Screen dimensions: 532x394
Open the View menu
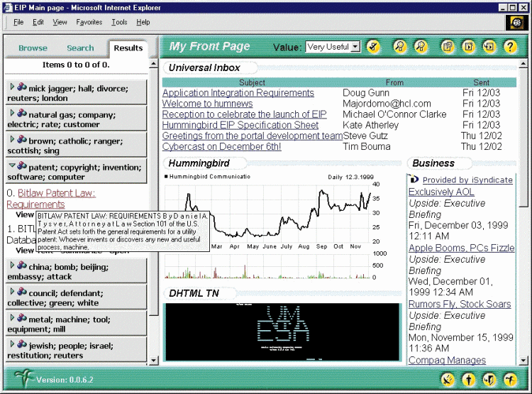click(x=60, y=22)
